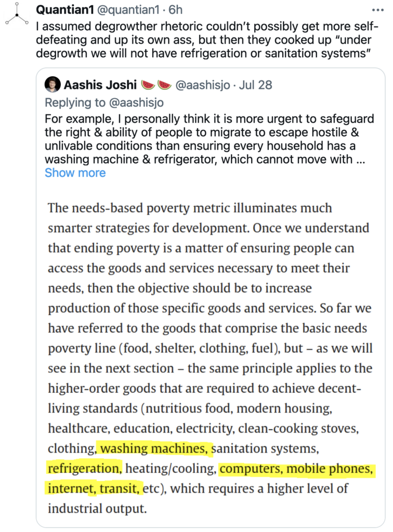The image size is (393, 532).
Task: Click @aashisjo in the Replying to line
Action: coord(147,101)
